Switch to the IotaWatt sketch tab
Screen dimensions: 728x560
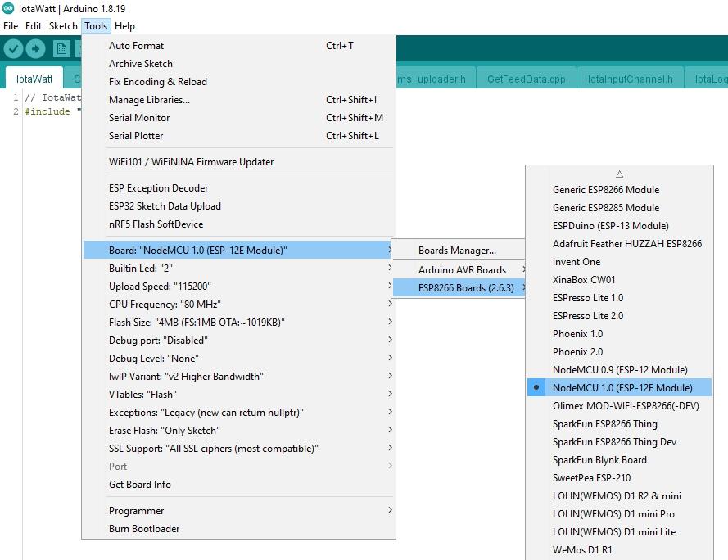[34, 79]
